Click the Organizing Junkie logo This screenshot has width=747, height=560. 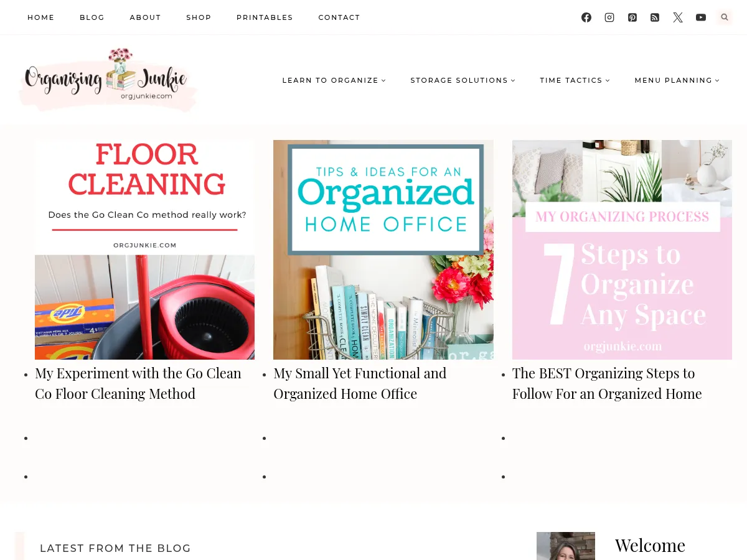pos(107,80)
